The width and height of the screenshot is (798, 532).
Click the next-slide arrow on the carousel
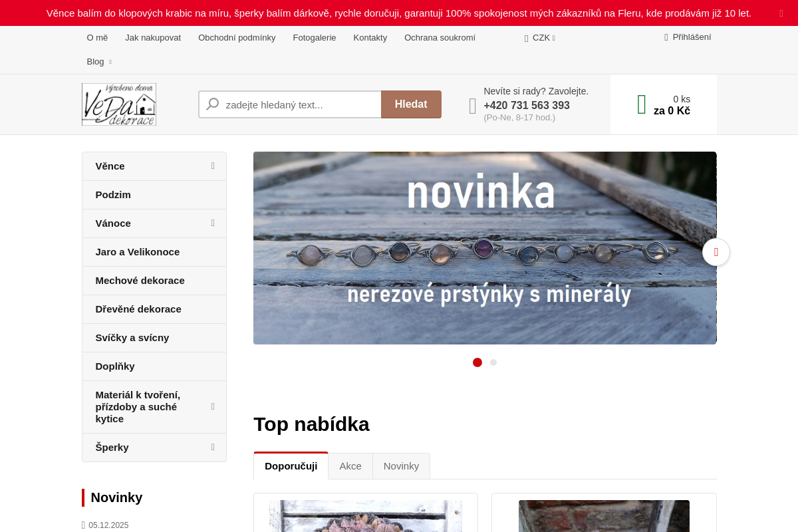click(716, 252)
